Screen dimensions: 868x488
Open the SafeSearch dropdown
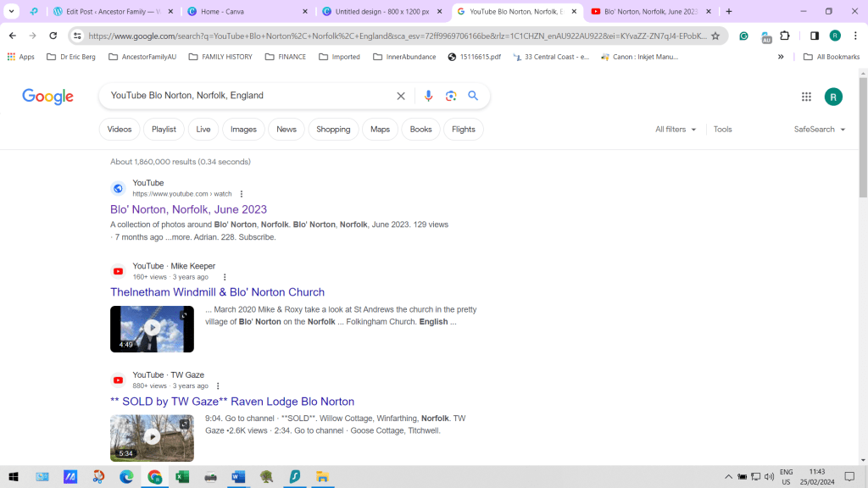820,130
